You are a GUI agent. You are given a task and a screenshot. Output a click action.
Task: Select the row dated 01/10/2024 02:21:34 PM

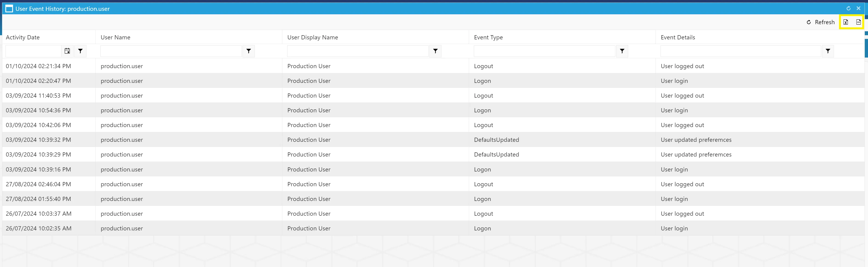pyautogui.click(x=433, y=66)
